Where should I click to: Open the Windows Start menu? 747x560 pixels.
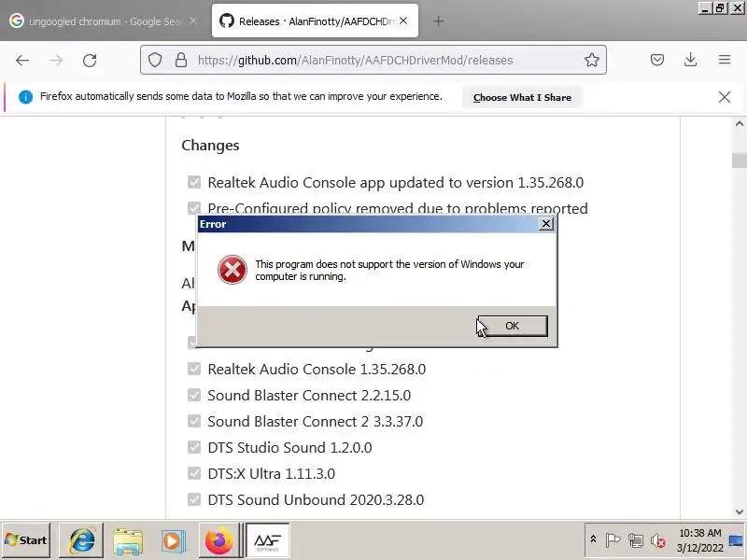26,540
